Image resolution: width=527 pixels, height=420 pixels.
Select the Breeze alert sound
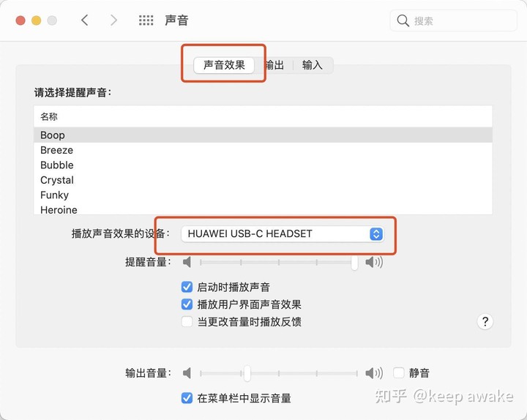click(x=263, y=150)
